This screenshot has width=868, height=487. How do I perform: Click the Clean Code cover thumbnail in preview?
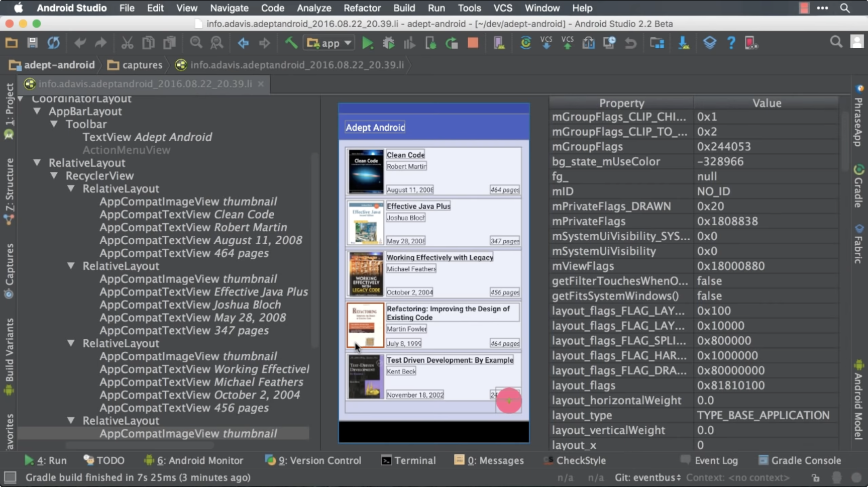(366, 171)
